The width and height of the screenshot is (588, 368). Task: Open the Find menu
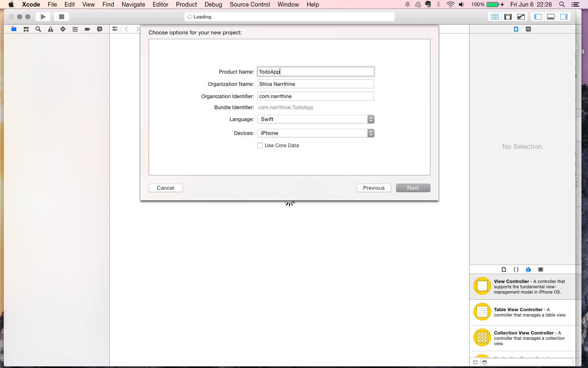[108, 4]
